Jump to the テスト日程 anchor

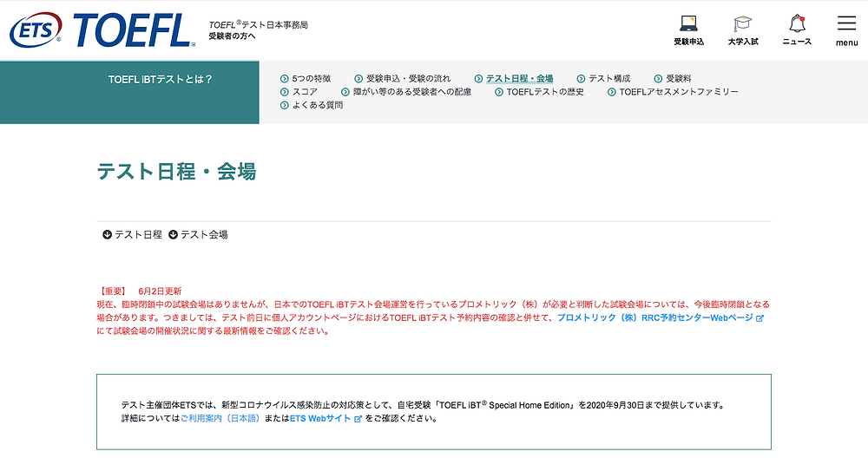pyautogui.click(x=138, y=234)
